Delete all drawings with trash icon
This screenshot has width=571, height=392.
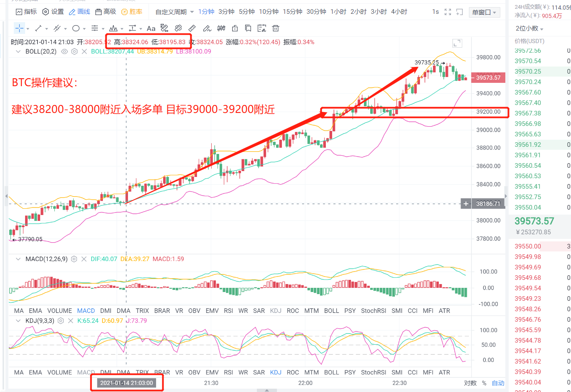[x=276, y=28]
